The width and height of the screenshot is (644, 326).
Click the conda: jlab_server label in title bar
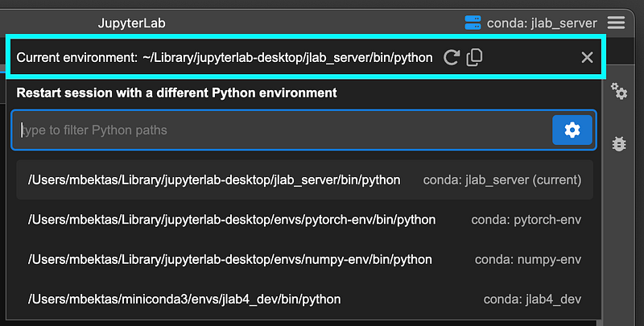coord(542,23)
